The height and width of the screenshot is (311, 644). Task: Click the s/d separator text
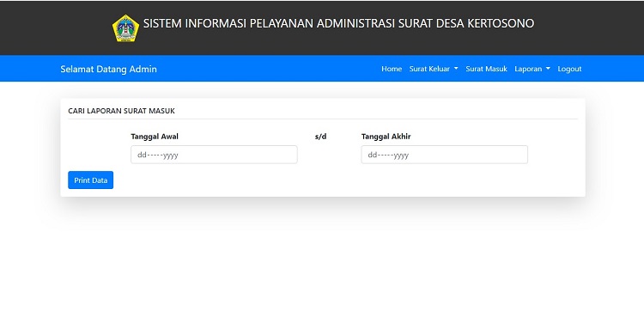[x=321, y=137]
